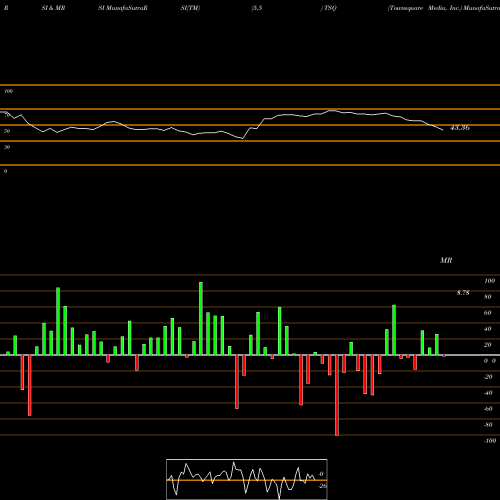Click the tallest green MR bar near 90
This screenshot has height=500, width=500.
[x=201, y=319]
